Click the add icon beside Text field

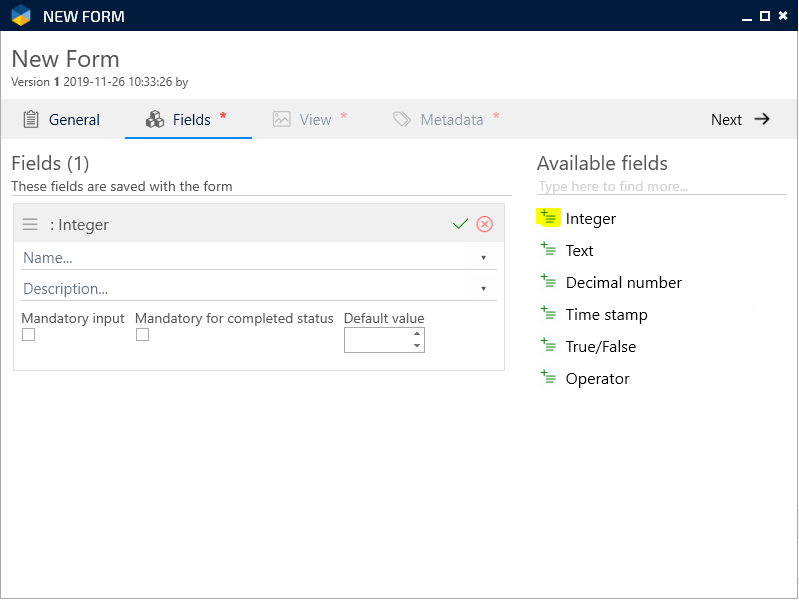click(x=548, y=250)
